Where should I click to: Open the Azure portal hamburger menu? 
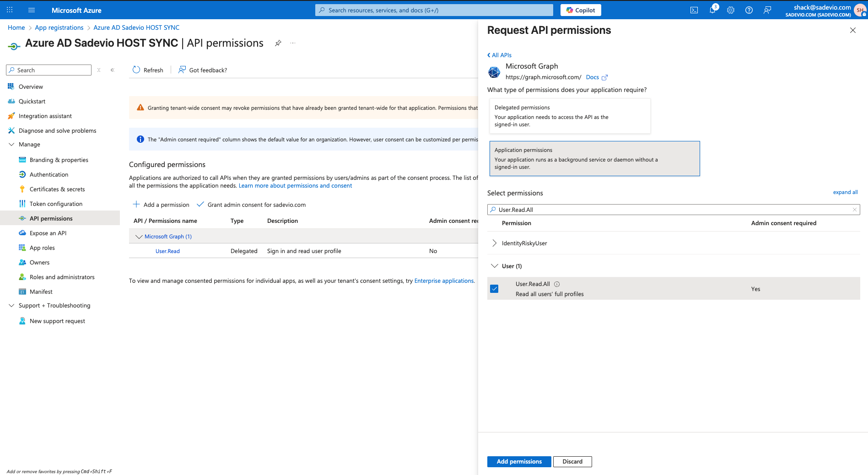click(32, 10)
